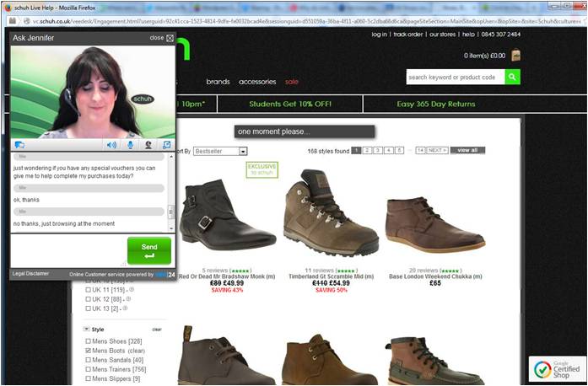Click the Easy 365 Day Returns banner

(x=436, y=104)
